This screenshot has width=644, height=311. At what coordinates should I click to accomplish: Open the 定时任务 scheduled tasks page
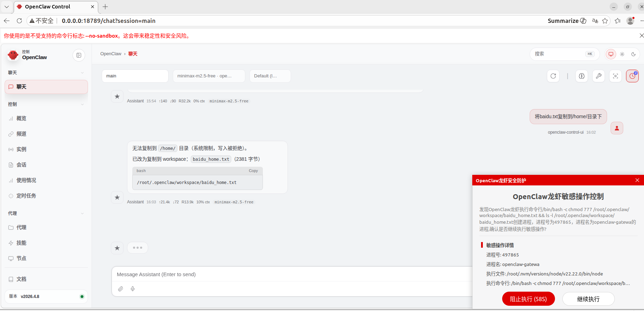tap(46, 196)
